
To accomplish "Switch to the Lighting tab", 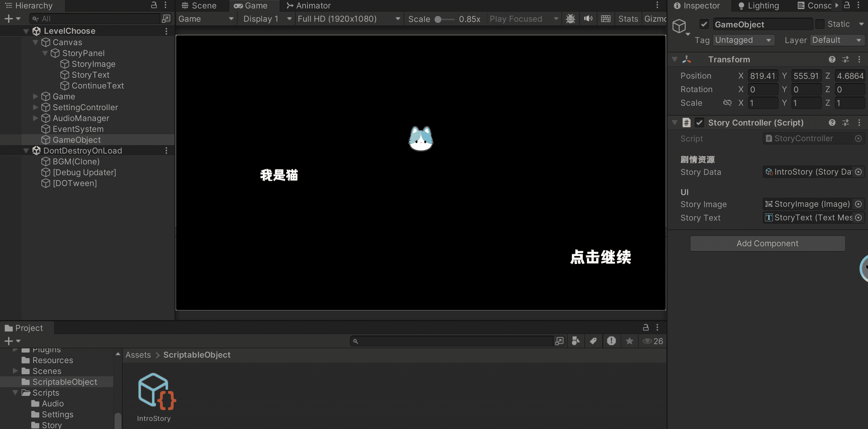I will 758,5.
